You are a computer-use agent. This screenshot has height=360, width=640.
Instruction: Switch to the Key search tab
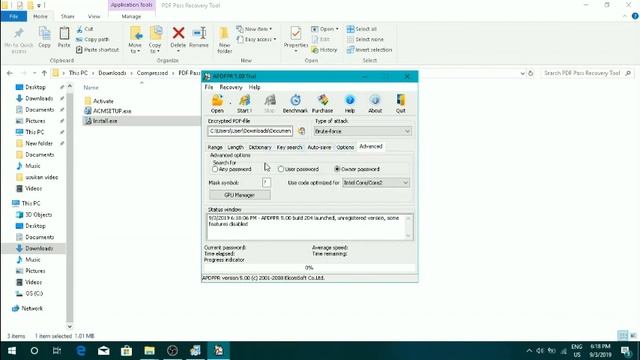pos(289,147)
